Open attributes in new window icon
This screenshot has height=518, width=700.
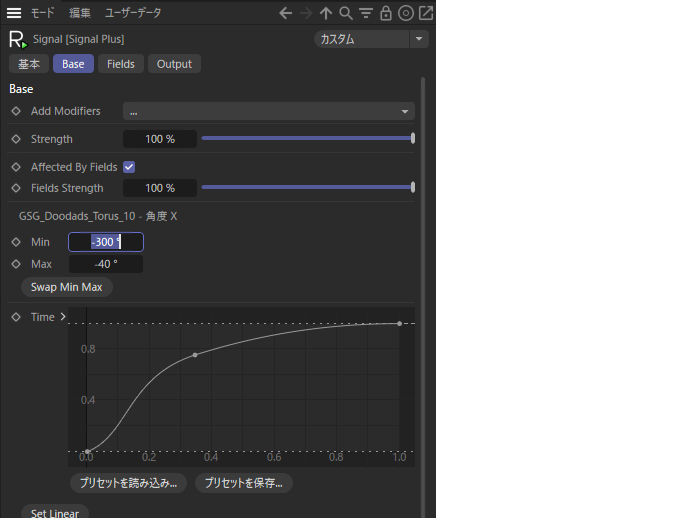(426, 13)
